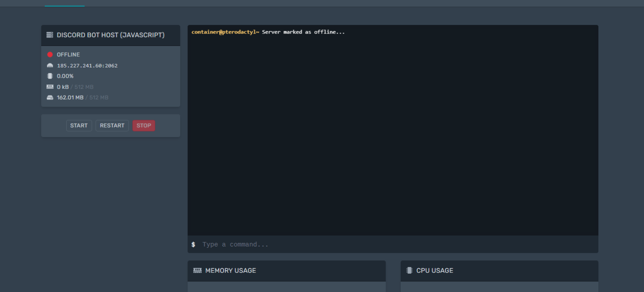Image resolution: width=644 pixels, height=292 pixels.
Task: Click the RAM icon beside 0 kB
Action: (x=50, y=87)
